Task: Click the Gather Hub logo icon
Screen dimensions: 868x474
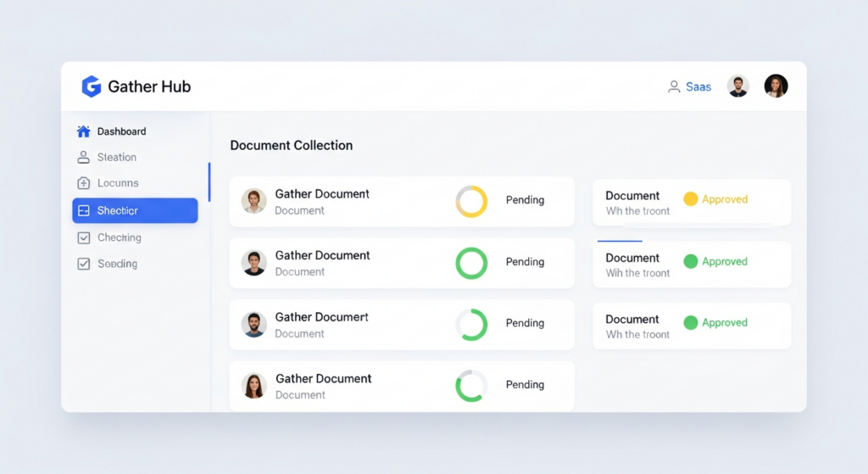Action: pos(91,86)
